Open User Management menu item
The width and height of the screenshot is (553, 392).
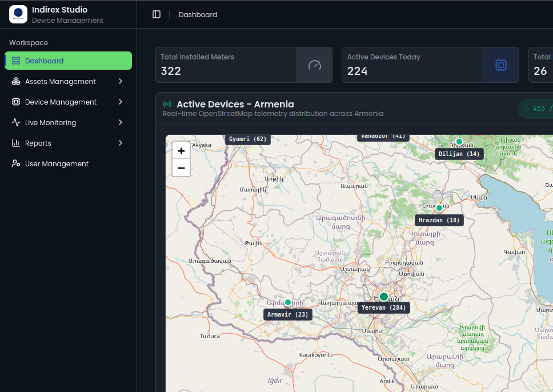pos(68,164)
